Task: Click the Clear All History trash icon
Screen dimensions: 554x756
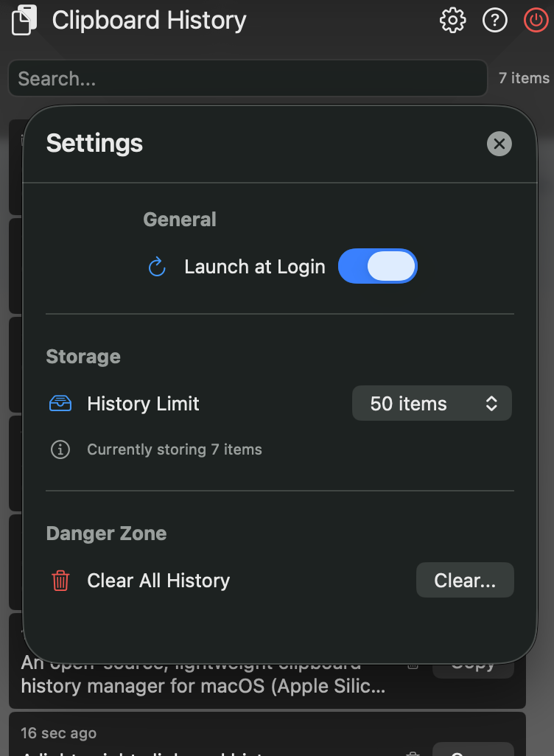Action: 60,581
